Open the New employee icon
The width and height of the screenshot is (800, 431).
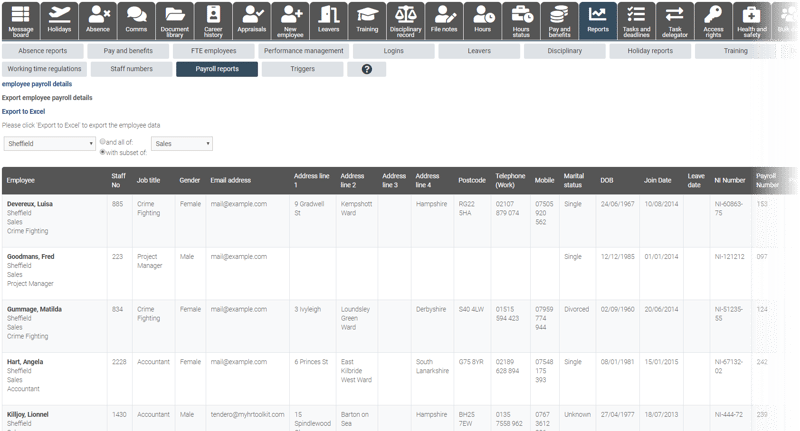[x=290, y=21]
